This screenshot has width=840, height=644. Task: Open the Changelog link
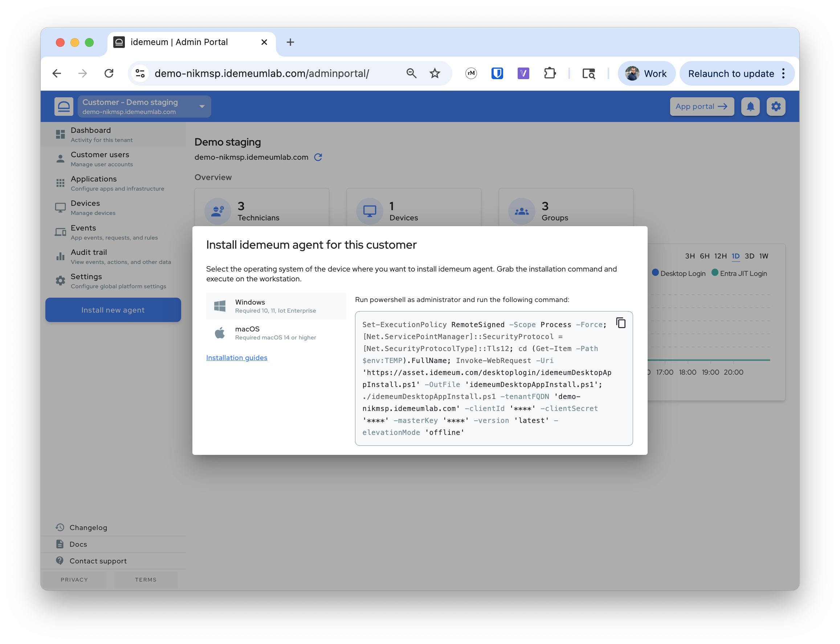tap(88, 527)
